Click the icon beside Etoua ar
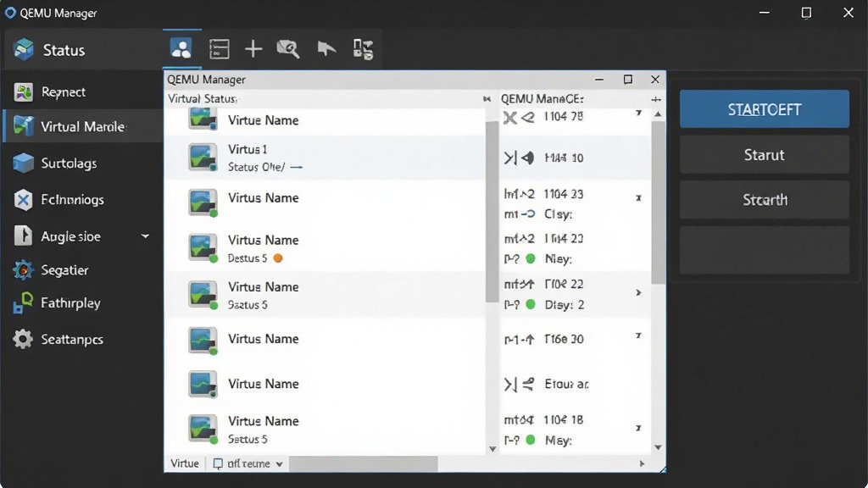 (x=519, y=384)
